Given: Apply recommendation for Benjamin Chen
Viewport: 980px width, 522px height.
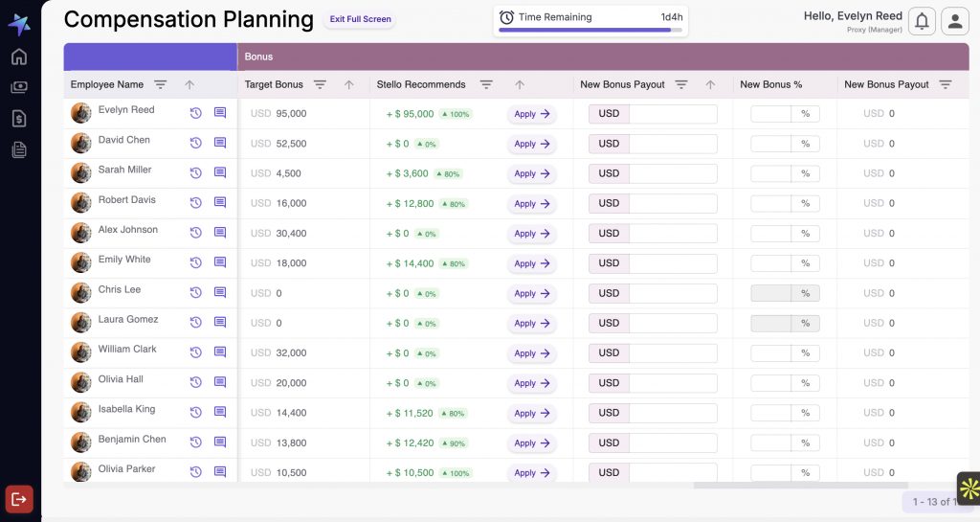Looking at the screenshot, I should 532,443.
